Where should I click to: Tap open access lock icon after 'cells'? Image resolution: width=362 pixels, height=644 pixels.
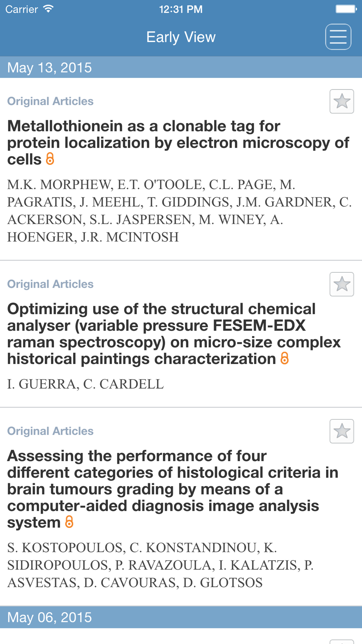(50, 159)
